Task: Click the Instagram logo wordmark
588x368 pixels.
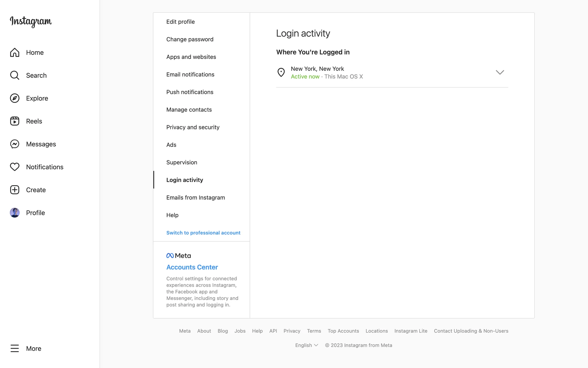Action: point(31,21)
